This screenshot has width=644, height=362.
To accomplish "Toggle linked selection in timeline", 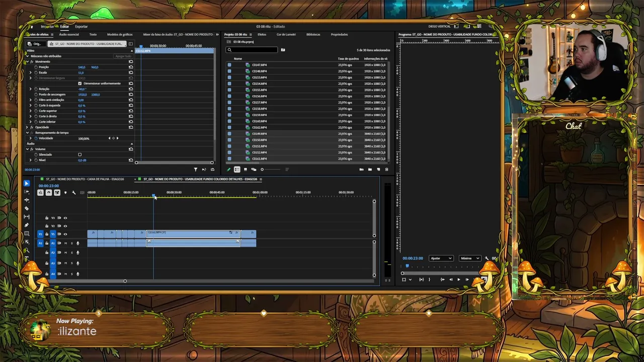I will tap(57, 193).
